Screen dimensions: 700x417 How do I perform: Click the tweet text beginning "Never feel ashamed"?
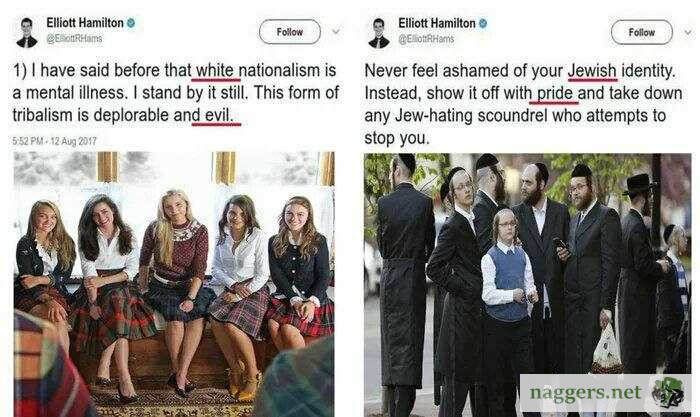(x=523, y=104)
